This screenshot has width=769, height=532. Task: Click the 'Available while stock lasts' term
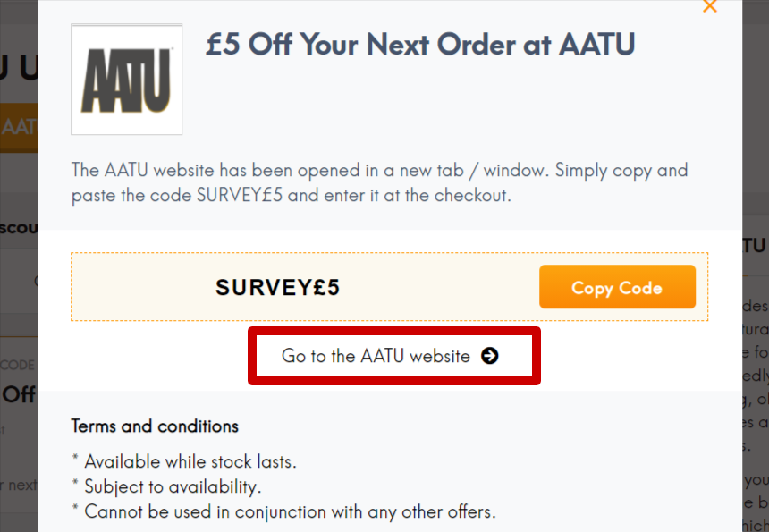190,461
